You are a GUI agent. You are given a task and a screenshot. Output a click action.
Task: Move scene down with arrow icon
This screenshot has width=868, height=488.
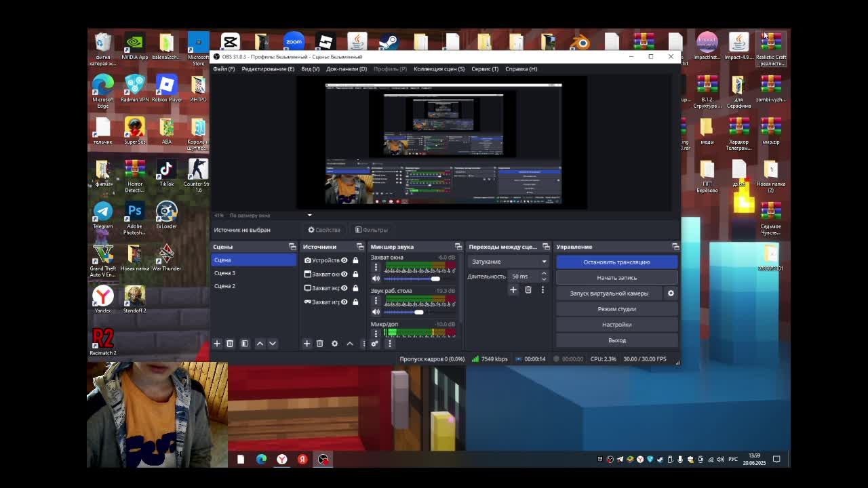[x=273, y=344]
